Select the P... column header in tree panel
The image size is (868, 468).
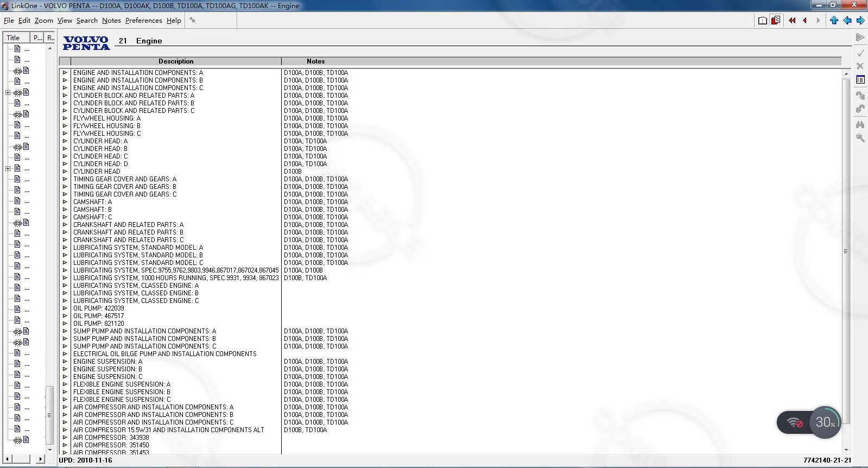tap(37, 37)
